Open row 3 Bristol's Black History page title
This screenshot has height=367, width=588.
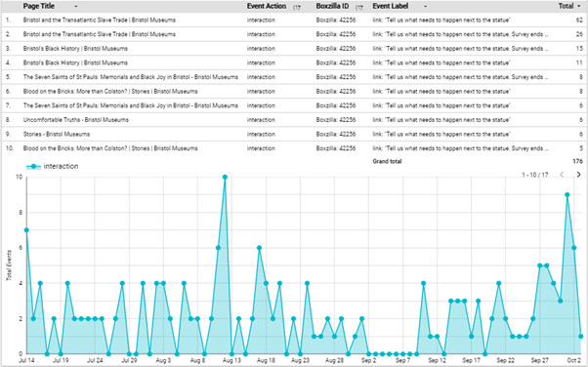pos(75,49)
